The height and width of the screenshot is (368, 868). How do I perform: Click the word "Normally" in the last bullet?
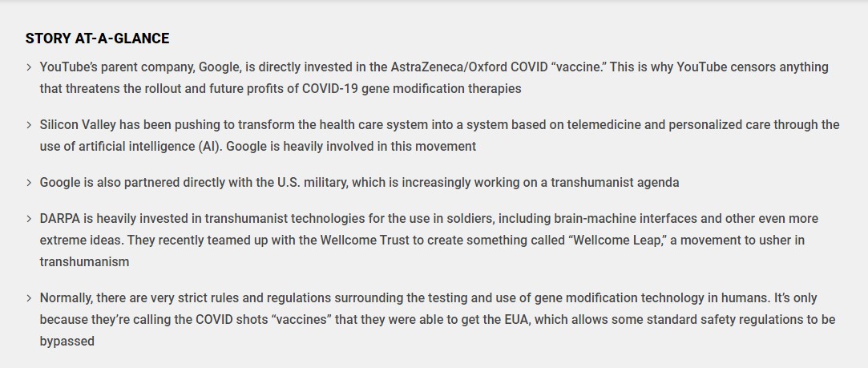click(x=66, y=298)
